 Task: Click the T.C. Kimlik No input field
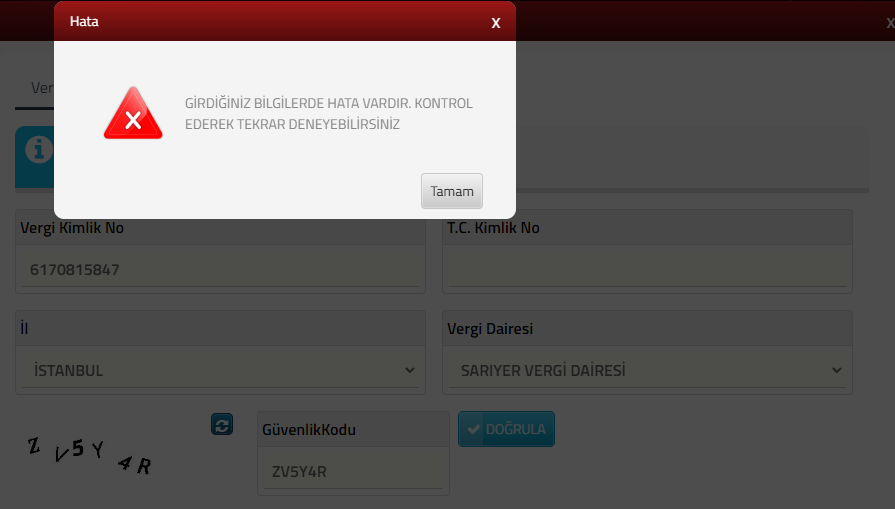tap(647, 269)
